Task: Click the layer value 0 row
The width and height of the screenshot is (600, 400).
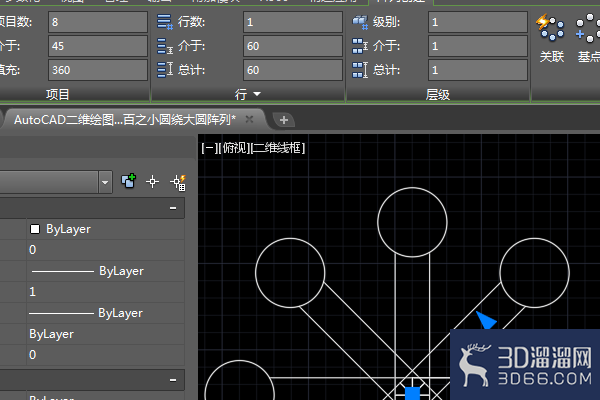Action: pyautogui.click(x=105, y=250)
